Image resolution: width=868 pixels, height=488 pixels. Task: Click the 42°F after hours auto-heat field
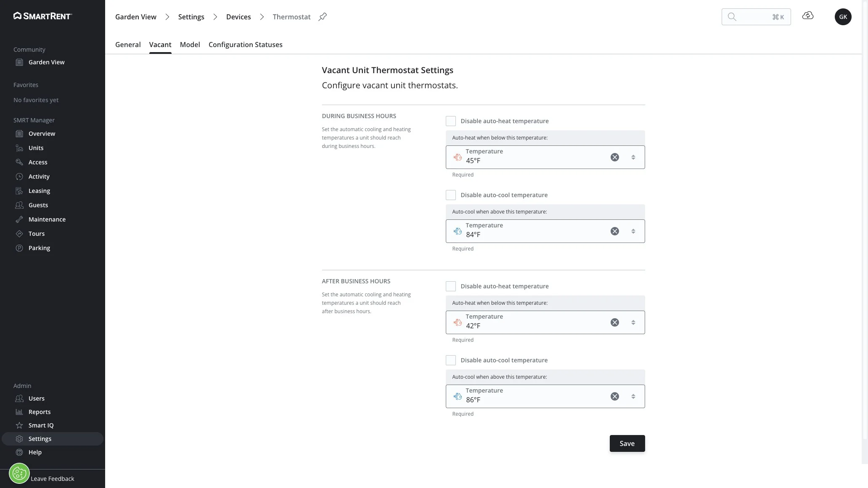[545, 322]
